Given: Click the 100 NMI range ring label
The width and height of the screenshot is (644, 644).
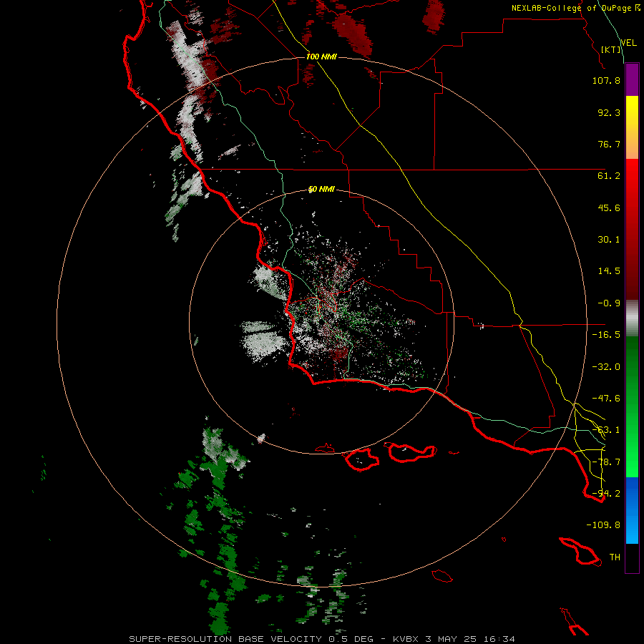Looking at the screenshot, I should (321, 57).
